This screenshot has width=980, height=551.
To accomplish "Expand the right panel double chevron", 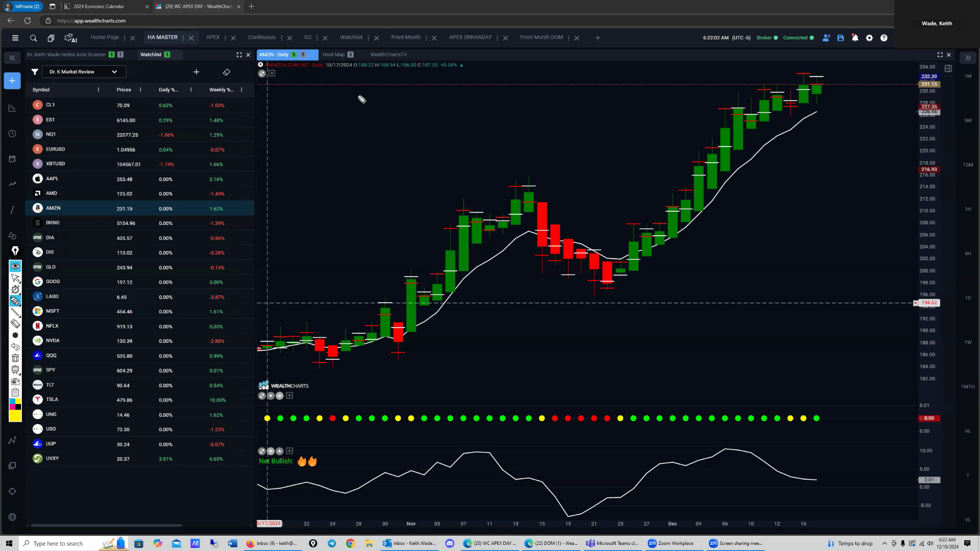I will 968,58.
